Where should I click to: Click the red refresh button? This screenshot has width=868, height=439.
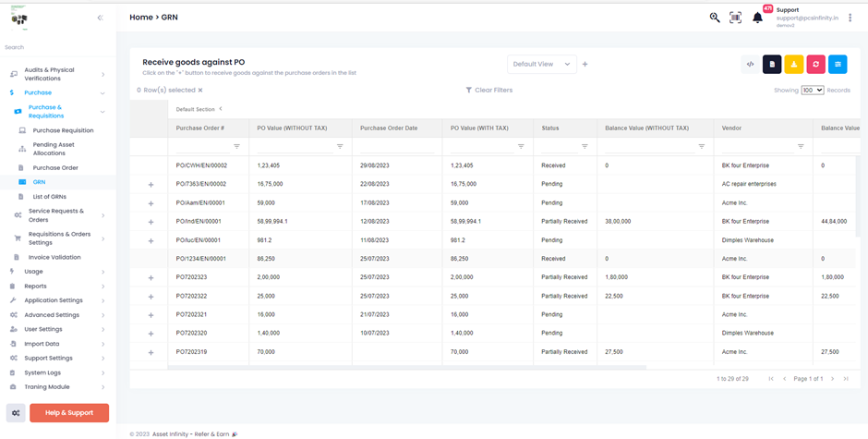(x=816, y=65)
